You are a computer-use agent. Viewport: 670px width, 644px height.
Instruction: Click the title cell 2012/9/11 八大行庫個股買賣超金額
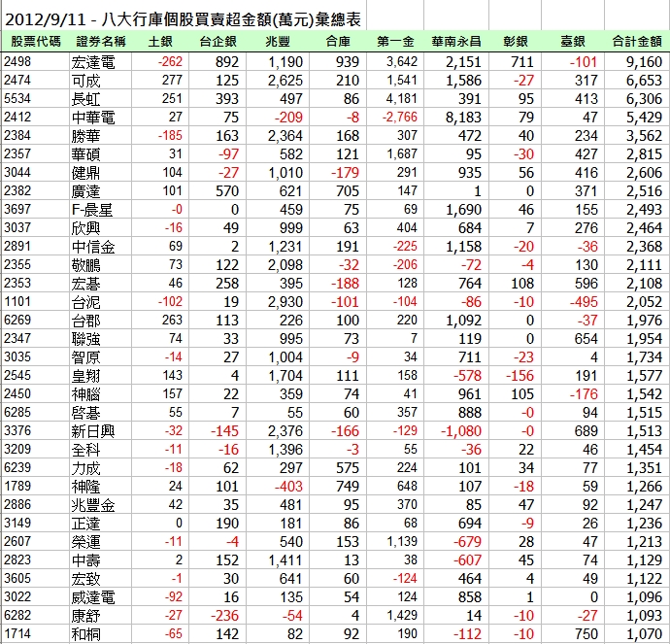click(x=183, y=19)
